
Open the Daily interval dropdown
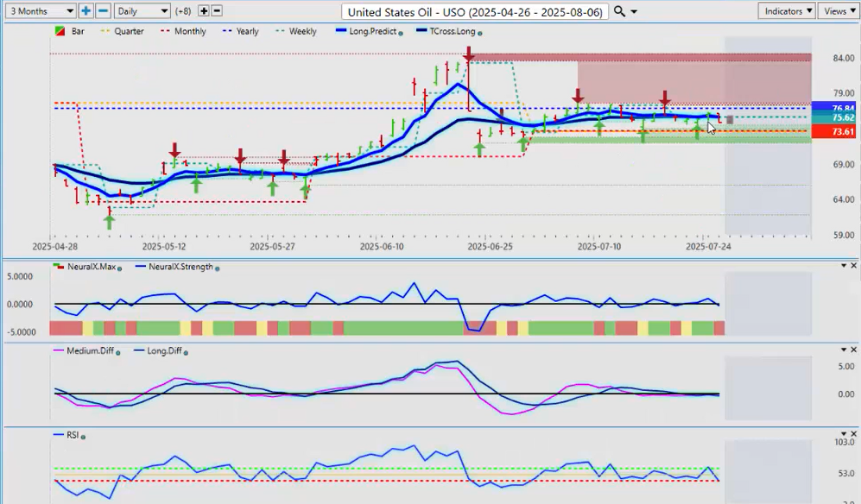(x=142, y=11)
